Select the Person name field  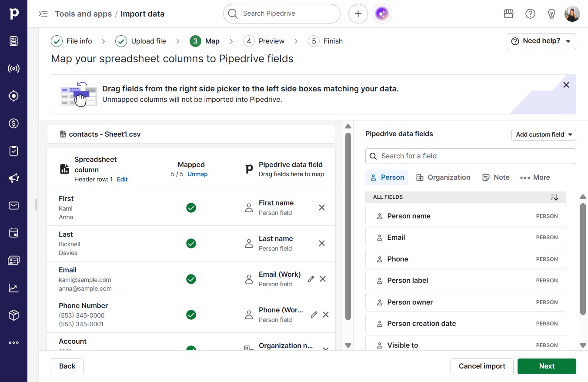point(465,216)
